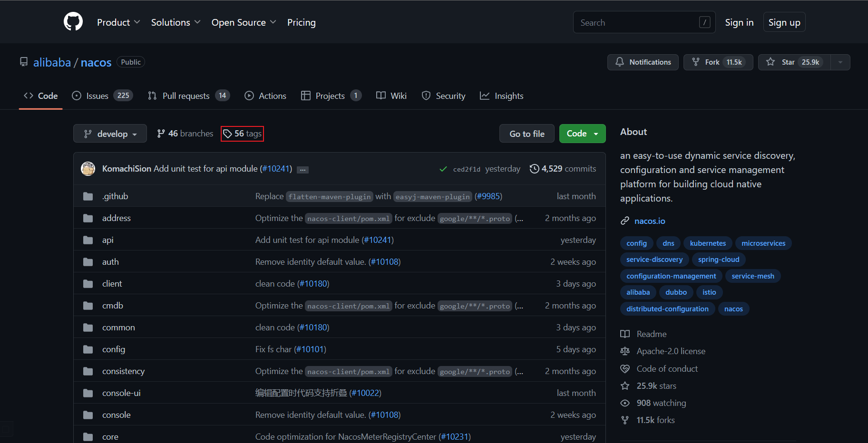
Task: Select the microservices topic tag
Action: click(x=763, y=243)
